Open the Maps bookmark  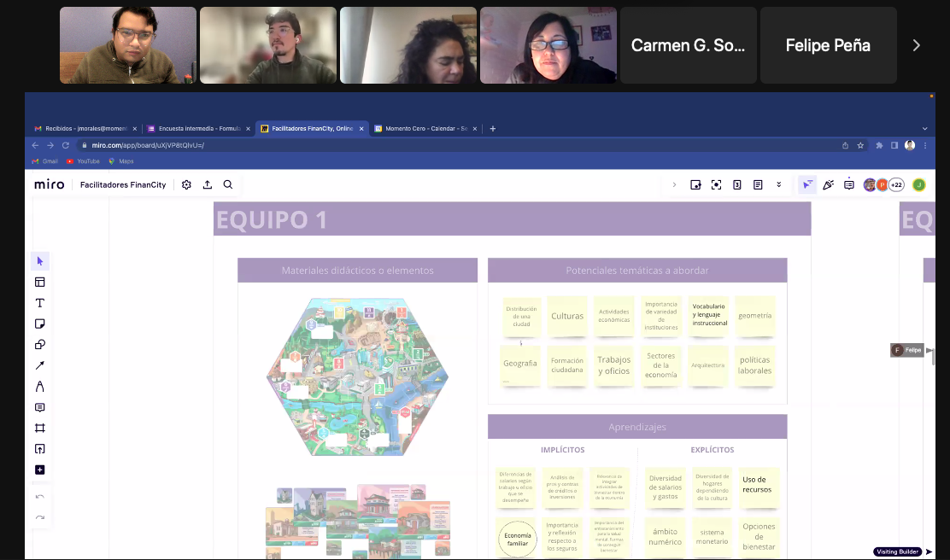(121, 161)
